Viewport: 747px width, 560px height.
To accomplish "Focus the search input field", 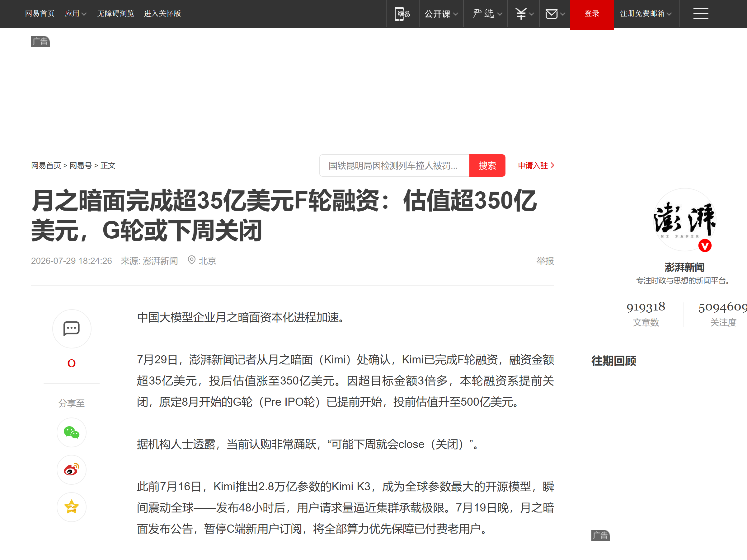I will pos(394,166).
